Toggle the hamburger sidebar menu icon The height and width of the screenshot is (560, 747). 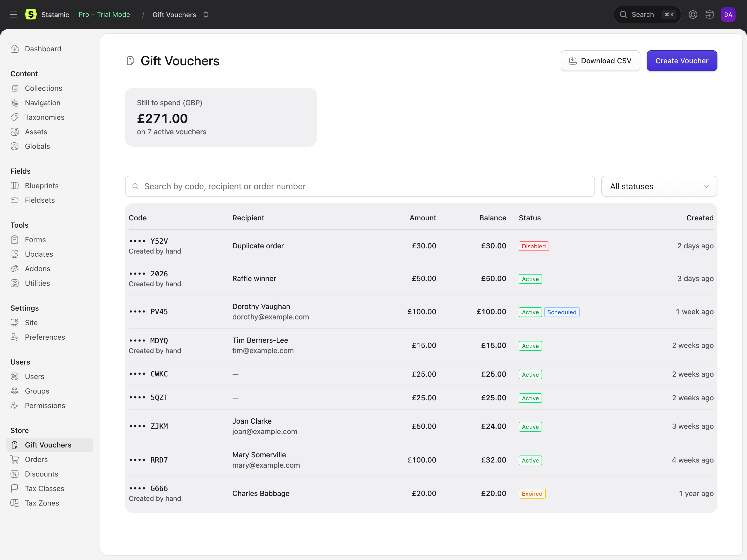point(13,15)
